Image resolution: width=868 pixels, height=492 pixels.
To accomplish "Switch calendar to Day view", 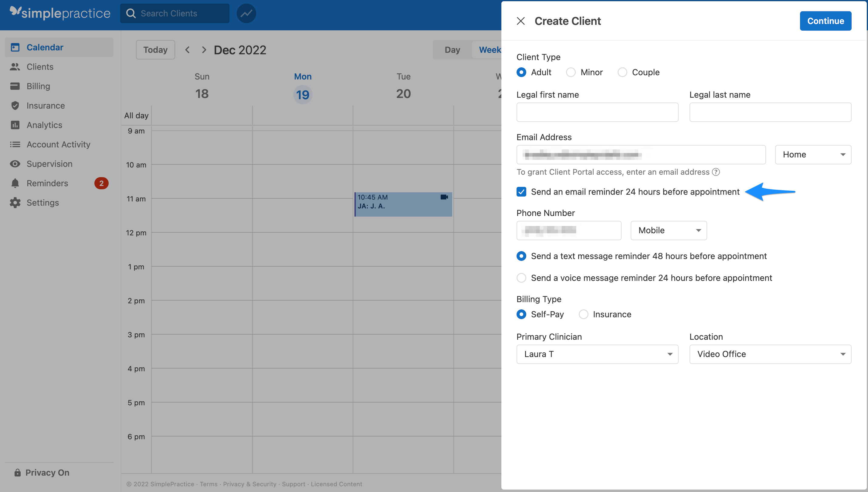I will [x=452, y=50].
